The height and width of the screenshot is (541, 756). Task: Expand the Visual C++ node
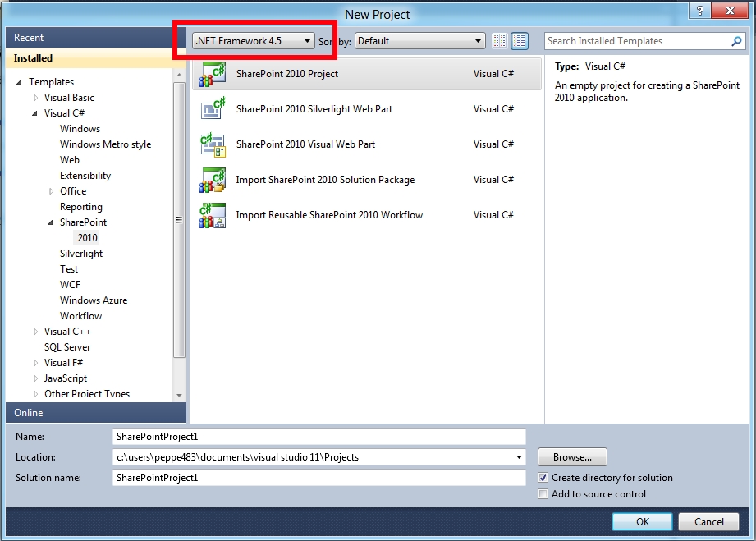pos(35,332)
